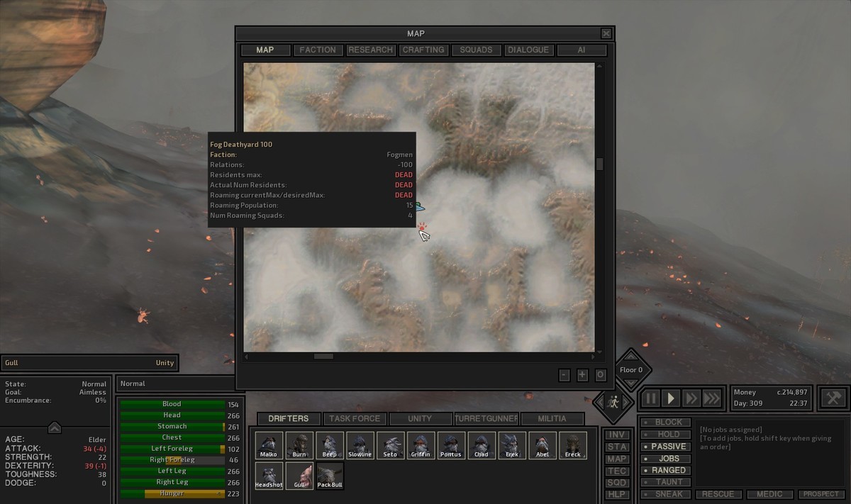This screenshot has height=504, width=851.
Task: Toggle RANGED mode
Action: (x=664, y=470)
